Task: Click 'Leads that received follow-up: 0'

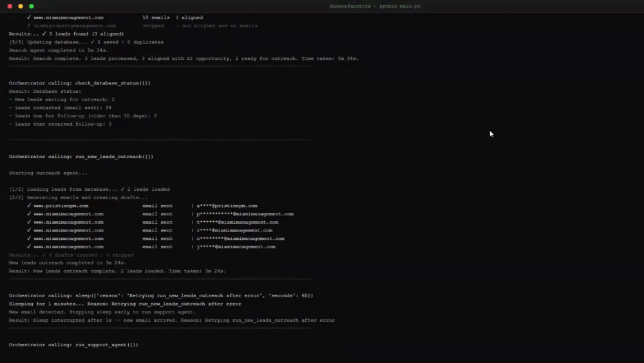Action: [x=60, y=124]
